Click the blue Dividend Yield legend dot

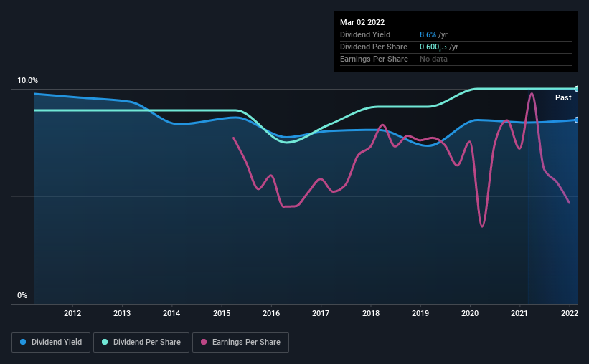[x=23, y=342]
